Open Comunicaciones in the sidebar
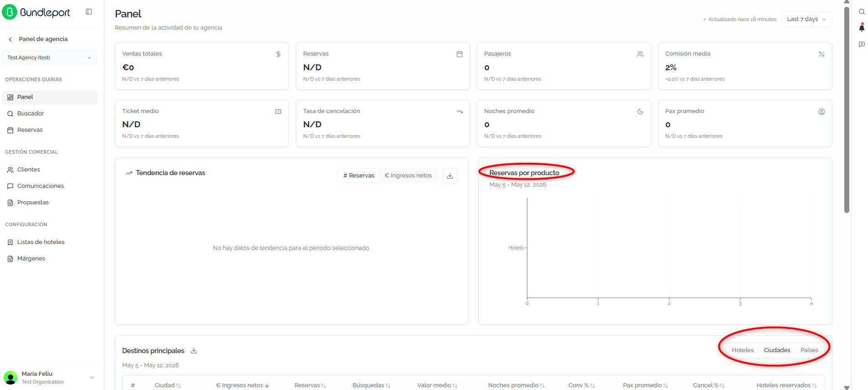The width and height of the screenshot is (868, 390). coord(49,186)
